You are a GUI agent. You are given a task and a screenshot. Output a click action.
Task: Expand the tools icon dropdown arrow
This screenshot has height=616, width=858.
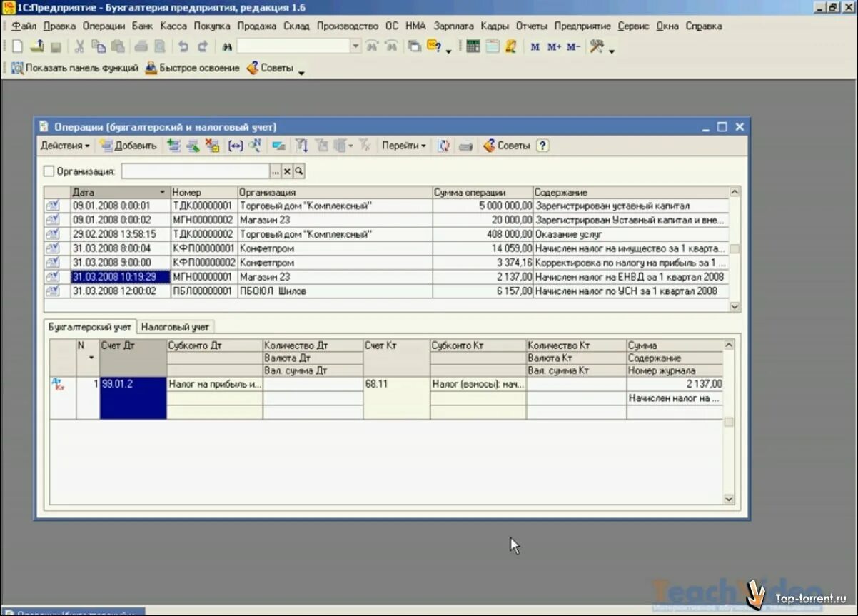(612, 51)
